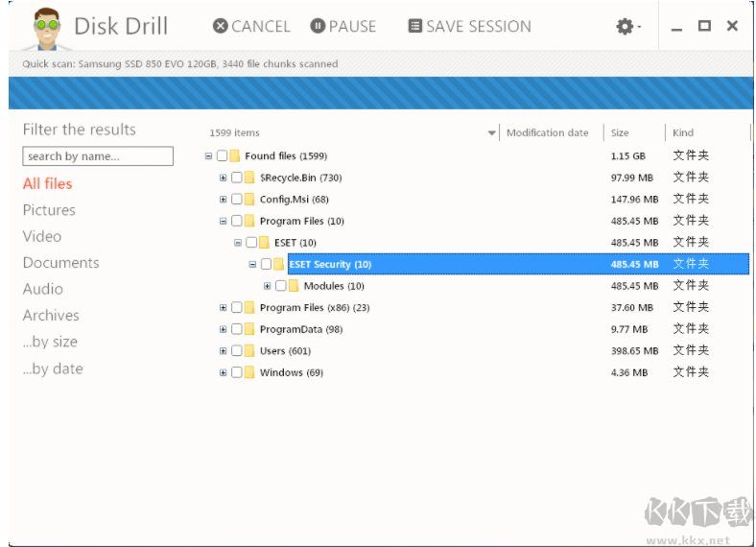
Task: Click the $Recycle.Bin folder icon
Action: (x=249, y=178)
